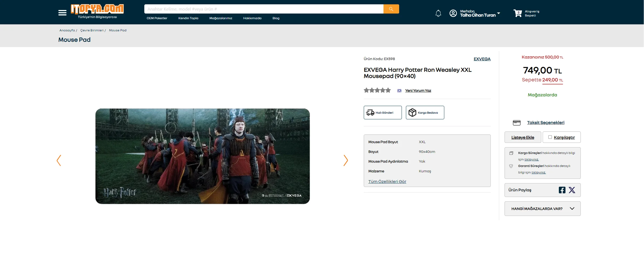Open the Blog menu item
This screenshot has height=273, width=644.
pos(276,18)
